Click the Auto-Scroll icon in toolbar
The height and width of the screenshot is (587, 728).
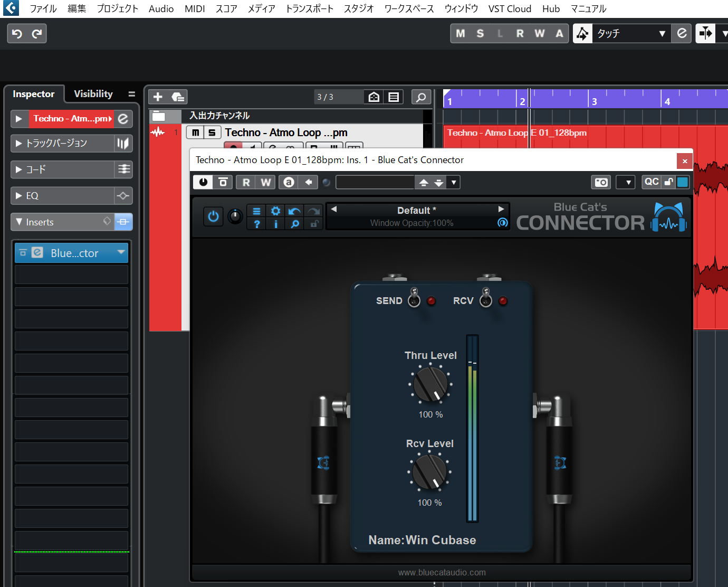(x=705, y=33)
